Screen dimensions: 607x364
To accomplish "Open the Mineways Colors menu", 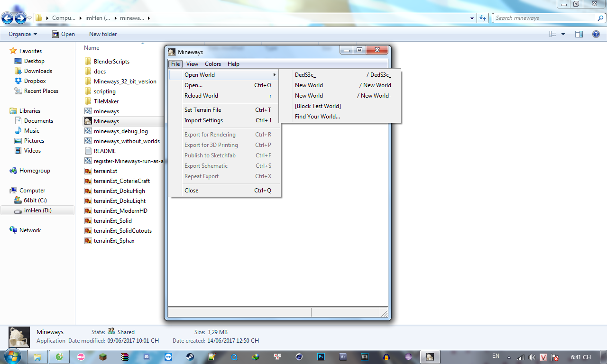I will pyautogui.click(x=213, y=64).
